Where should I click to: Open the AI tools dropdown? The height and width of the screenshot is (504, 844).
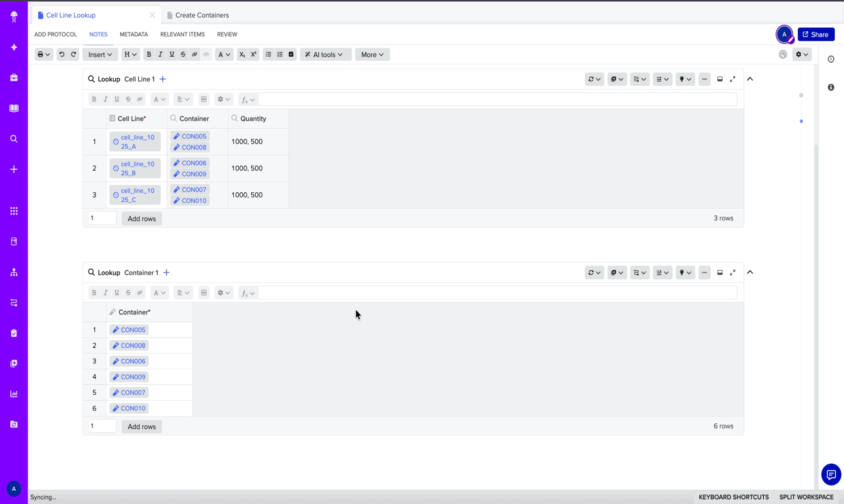click(x=325, y=54)
